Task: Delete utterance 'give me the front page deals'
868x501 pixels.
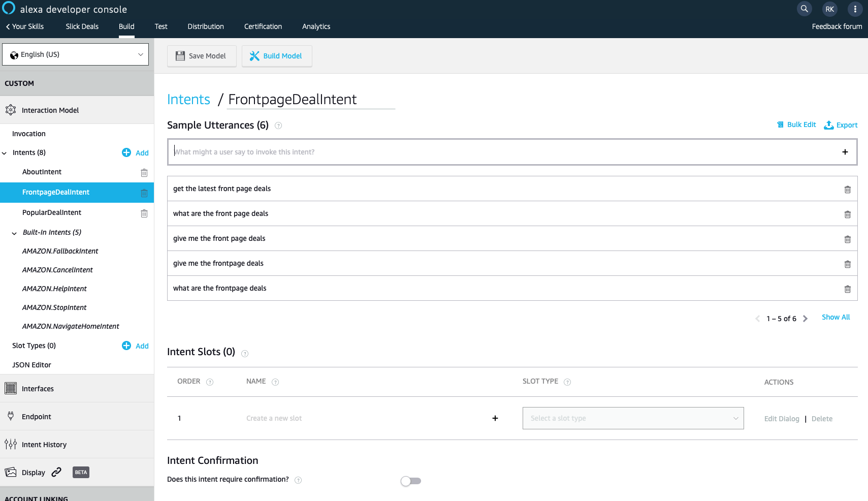Action: 848,239
